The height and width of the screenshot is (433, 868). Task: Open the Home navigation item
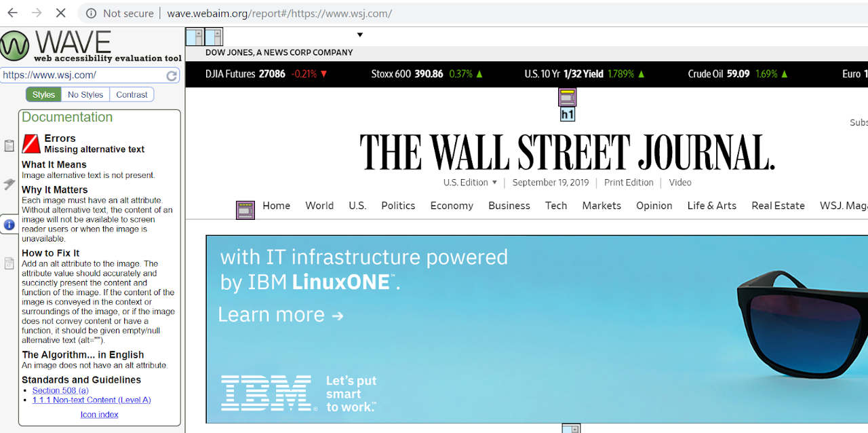click(277, 206)
